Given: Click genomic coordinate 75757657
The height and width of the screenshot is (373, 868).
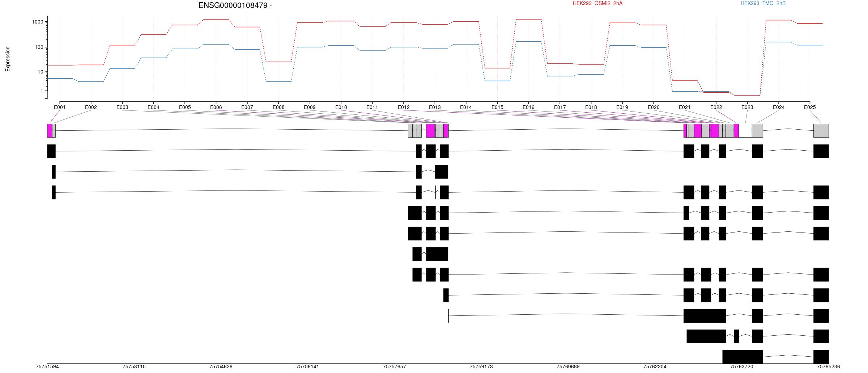Looking at the screenshot, I should tap(395, 366).
